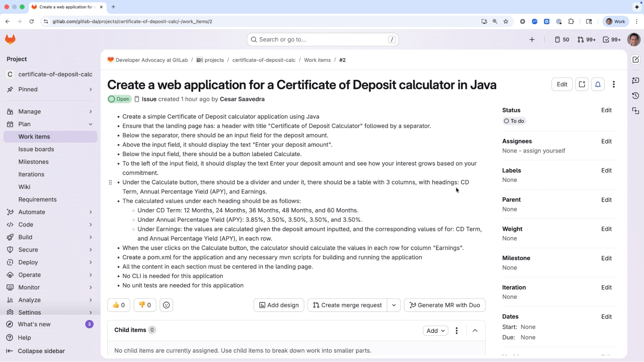Viewport: 644px width, 362px height.
Task: Open the Create merge request dropdown arrow
Action: coord(393,305)
